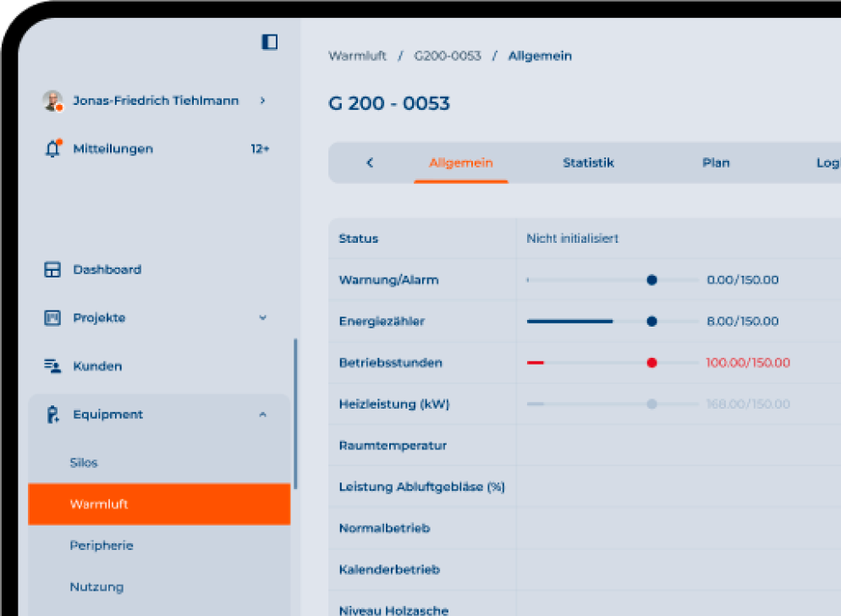The height and width of the screenshot is (616, 841).
Task: Open the Plan tab
Action: point(716,162)
